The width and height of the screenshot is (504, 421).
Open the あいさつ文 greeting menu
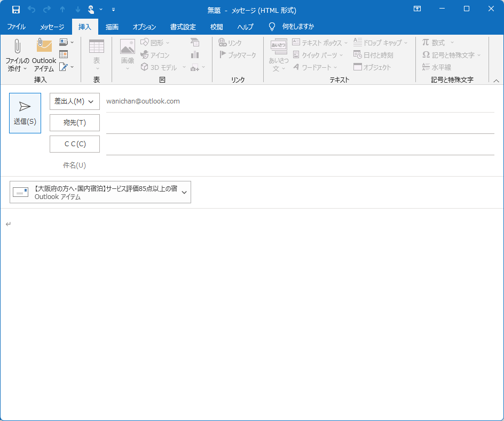(278, 55)
